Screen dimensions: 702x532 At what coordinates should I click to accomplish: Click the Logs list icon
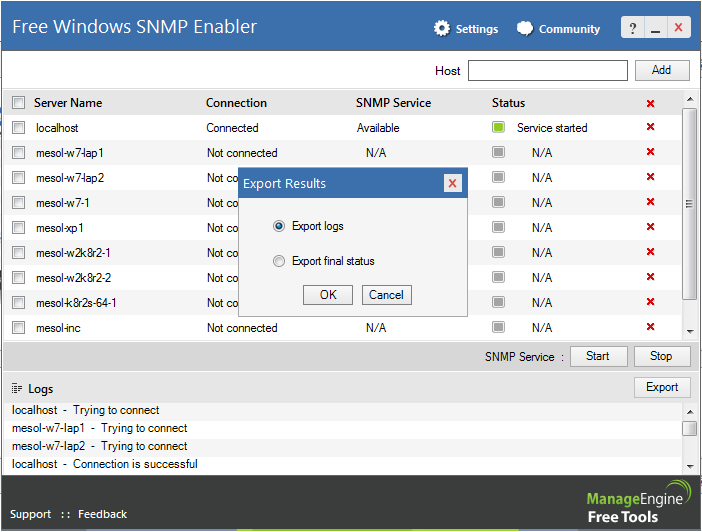[17, 388]
